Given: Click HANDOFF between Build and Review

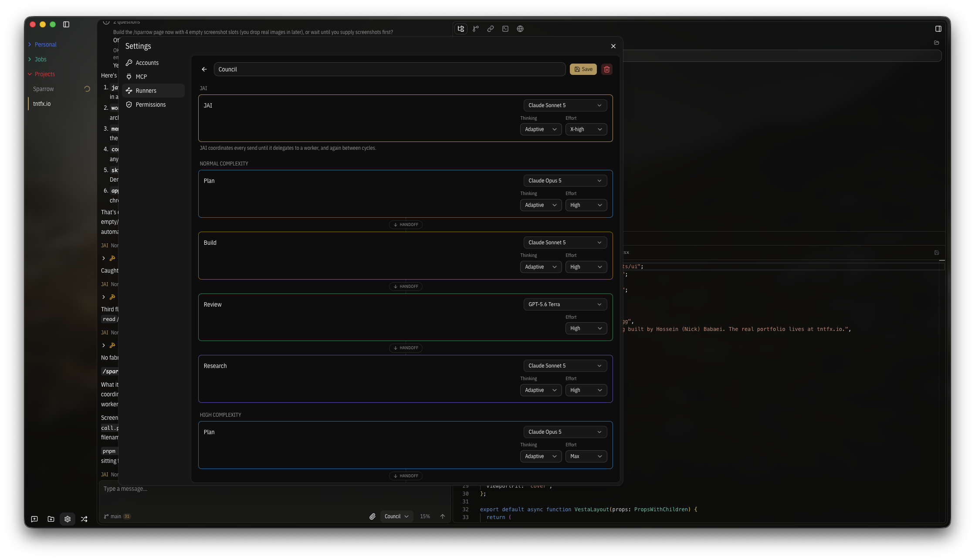Looking at the screenshot, I should [x=406, y=287].
